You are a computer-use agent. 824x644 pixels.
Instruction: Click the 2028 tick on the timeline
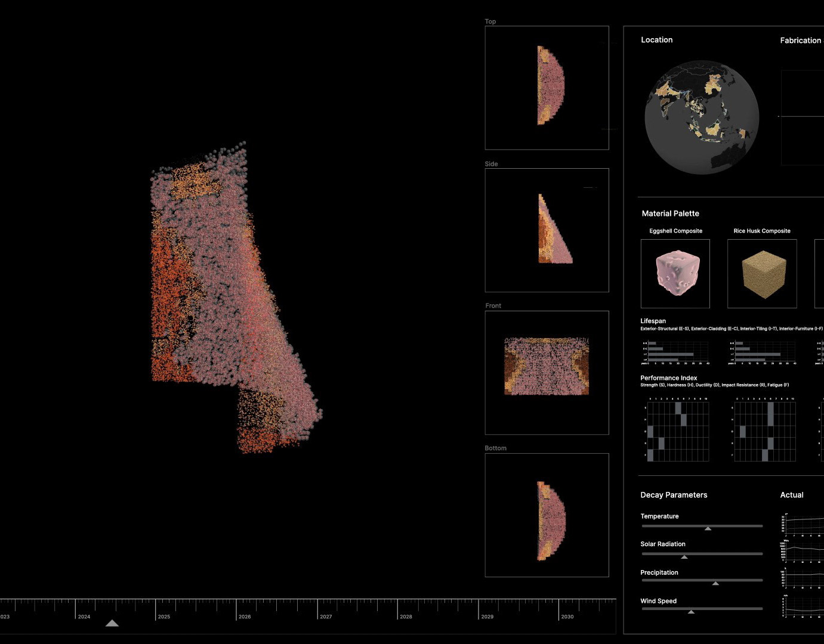(398, 609)
